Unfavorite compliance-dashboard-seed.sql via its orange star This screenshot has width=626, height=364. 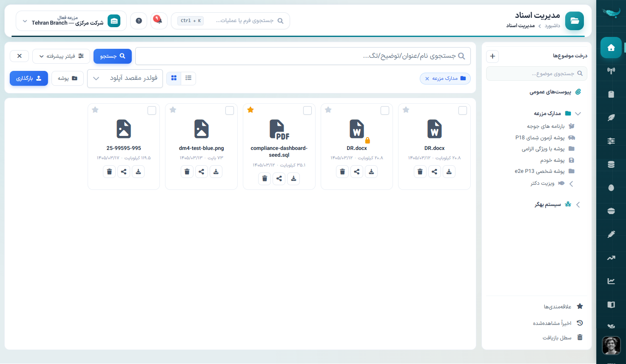click(x=250, y=110)
